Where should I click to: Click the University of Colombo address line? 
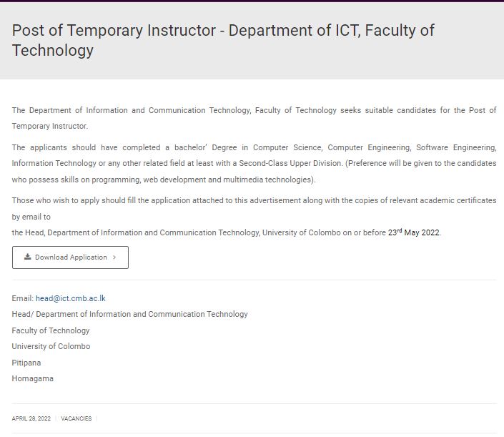[51, 346]
